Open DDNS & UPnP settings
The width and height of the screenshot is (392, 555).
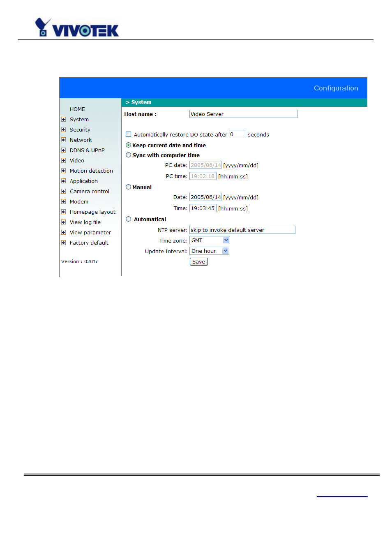(x=87, y=150)
